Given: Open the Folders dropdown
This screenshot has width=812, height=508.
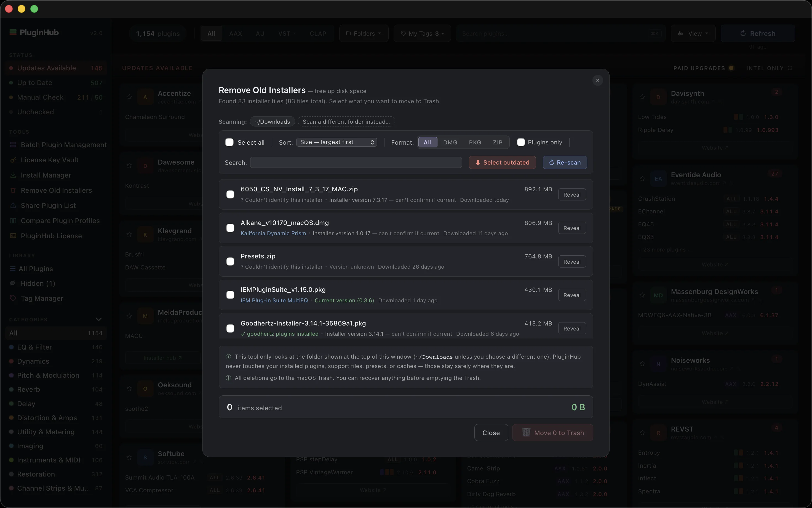Looking at the screenshot, I should [364, 33].
